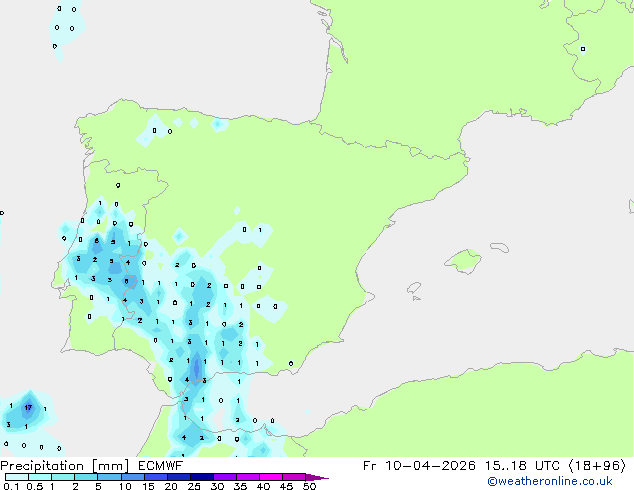Click the 2–5 mm legend swatch
The image size is (634, 490).
tap(86, 477)
